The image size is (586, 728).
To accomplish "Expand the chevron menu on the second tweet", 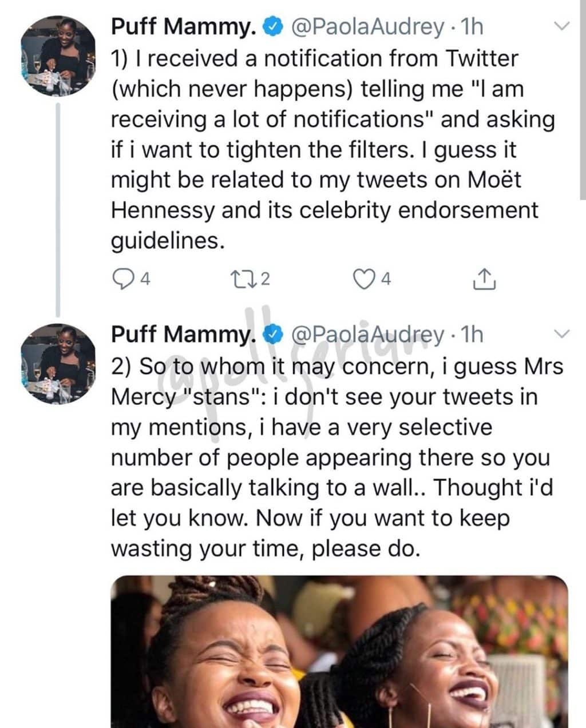I will point(563,334).
